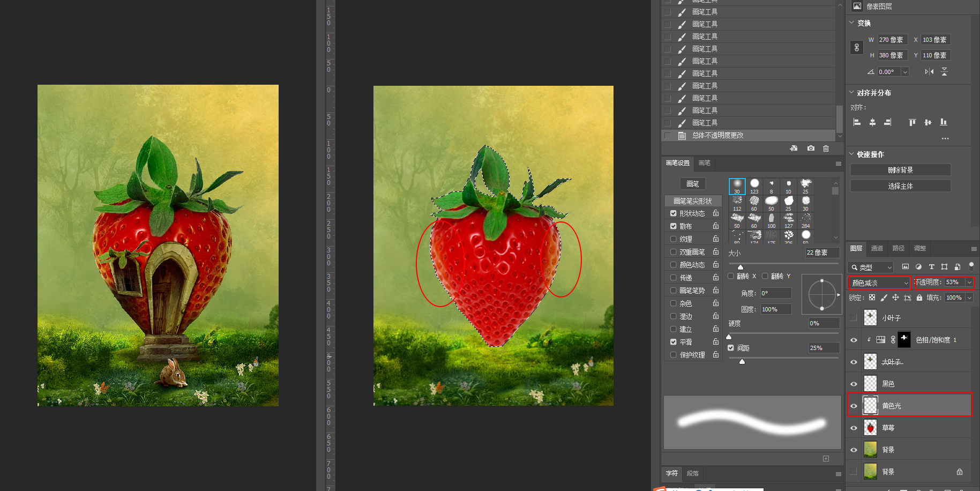Hide the 黄色光 layer eye icon

click(854, 406)
